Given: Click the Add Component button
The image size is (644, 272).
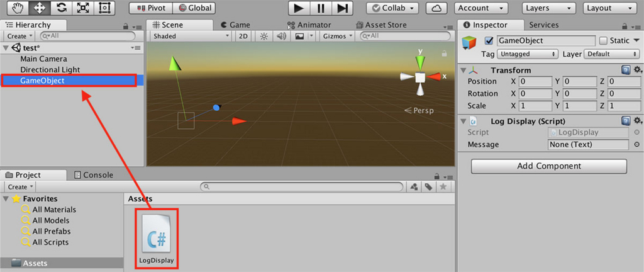Looking at the screenshot, I should (548, 166).
